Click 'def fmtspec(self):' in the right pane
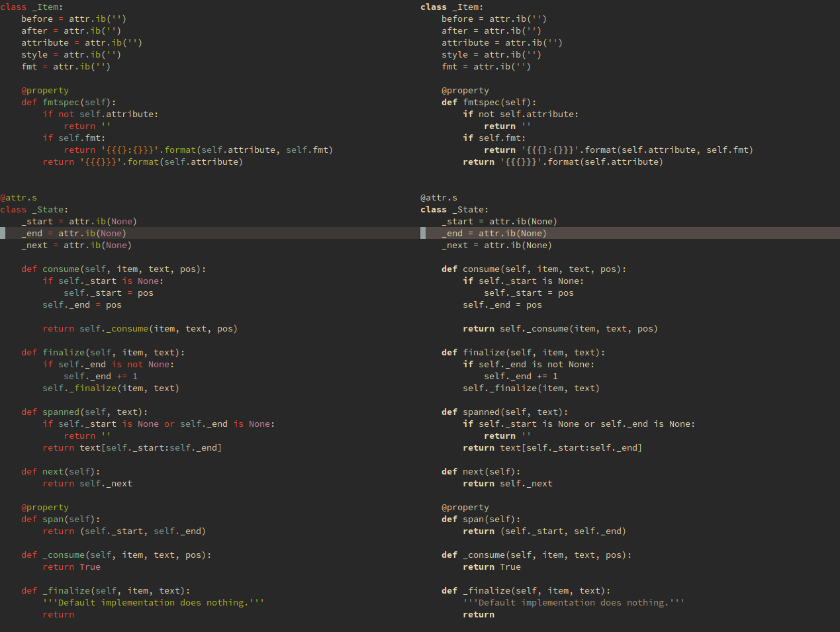This screenshot has width=840, height=632. click(489, 103)
